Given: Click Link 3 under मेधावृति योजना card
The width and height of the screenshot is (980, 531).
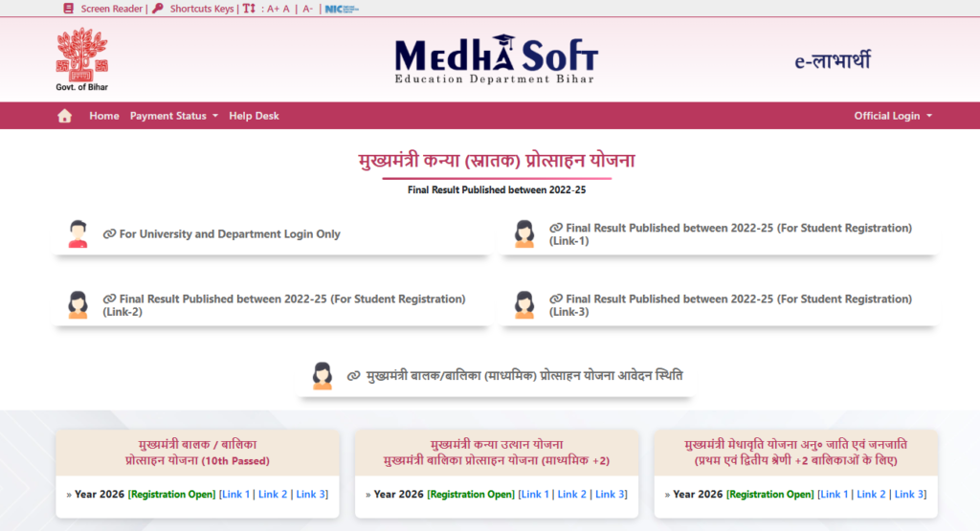Looking at the screenshot, I should click(x=909, y=494).
